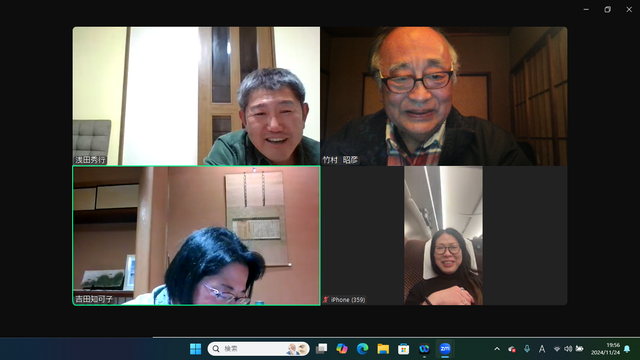Launch Copilot from the taskbar
640x360 pixels.
click(342, 349)
